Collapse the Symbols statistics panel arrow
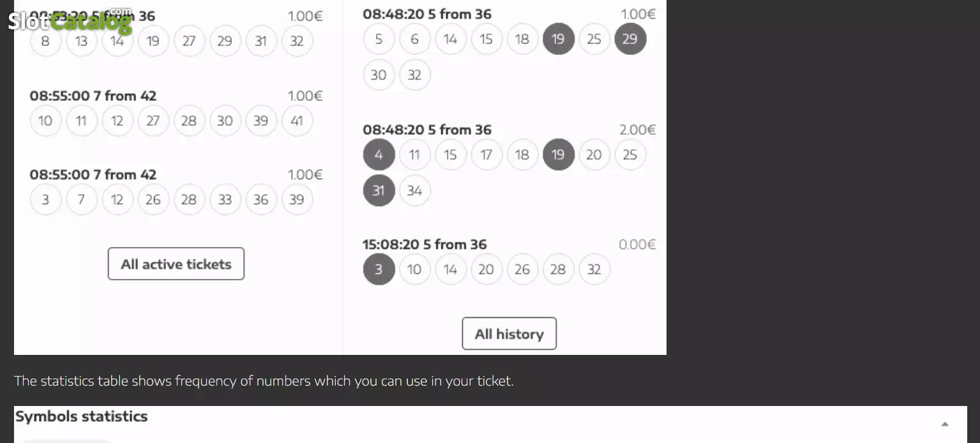980x443 pixels. pos(945,424)
